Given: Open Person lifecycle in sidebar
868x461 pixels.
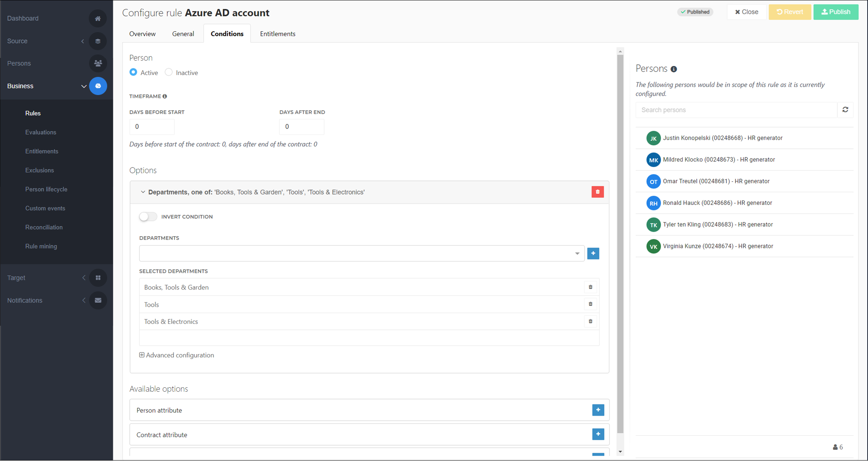Looking at the screenshot, I should (46, 190).
